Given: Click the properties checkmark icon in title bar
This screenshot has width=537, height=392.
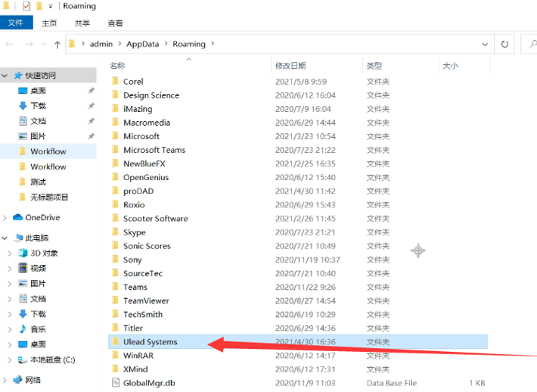Looking at the screenshot, I should pyautogui.click(x=26, y=7).
